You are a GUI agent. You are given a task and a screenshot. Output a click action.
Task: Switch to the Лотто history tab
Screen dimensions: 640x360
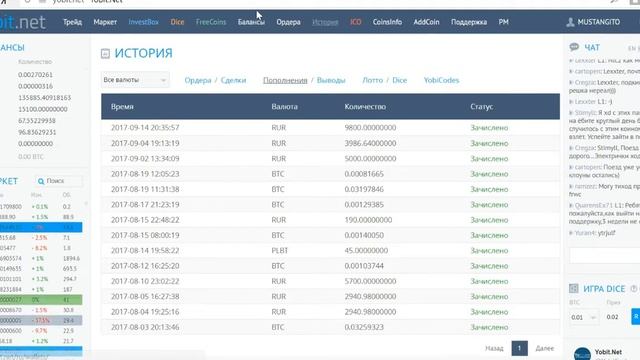[x=373, y=80]
